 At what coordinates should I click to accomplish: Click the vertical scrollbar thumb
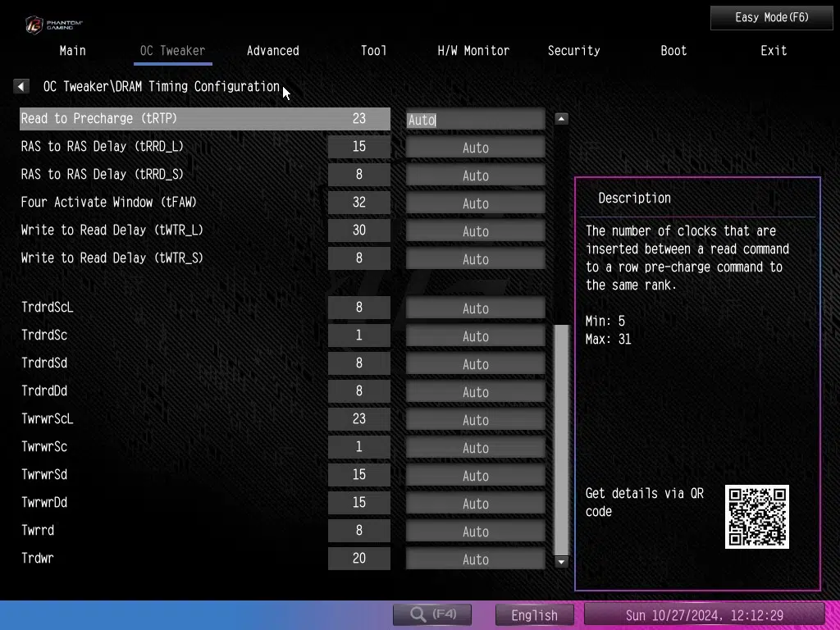pos(561,440)
